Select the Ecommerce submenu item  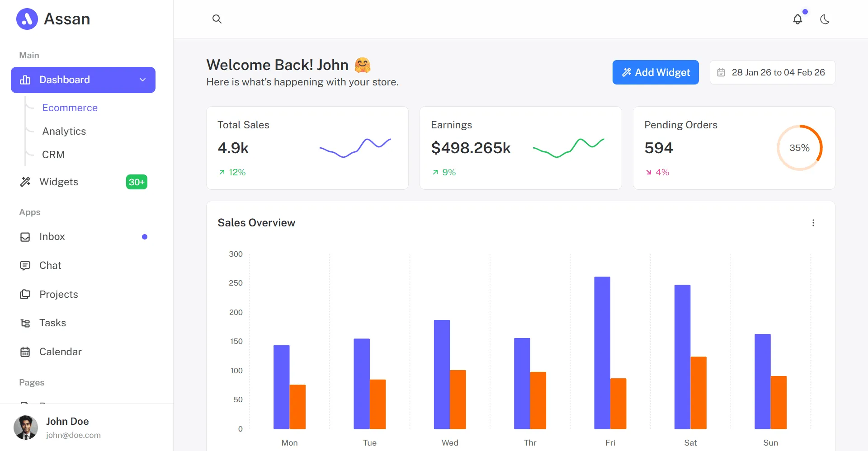pos(70,108)
